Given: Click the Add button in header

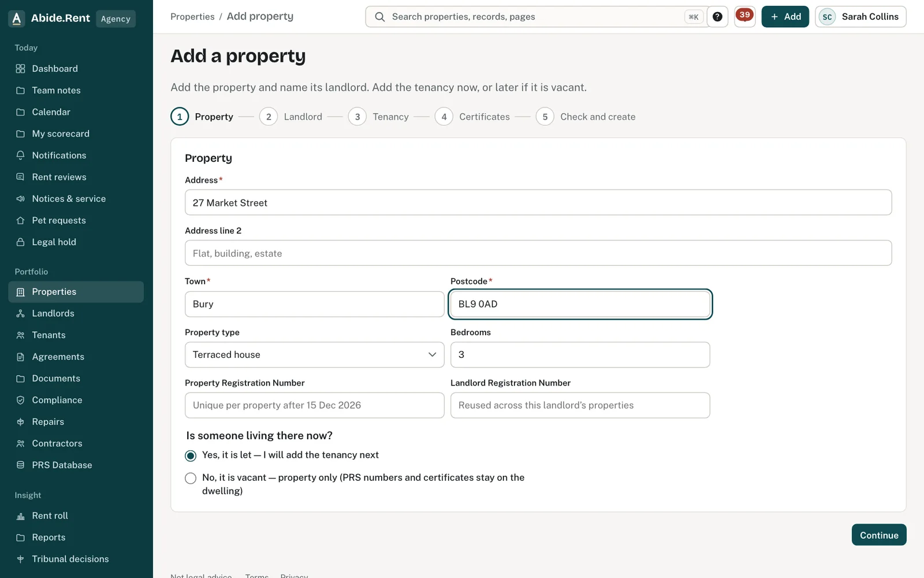Looking at the screenshot, I should [x=785, y=17].
